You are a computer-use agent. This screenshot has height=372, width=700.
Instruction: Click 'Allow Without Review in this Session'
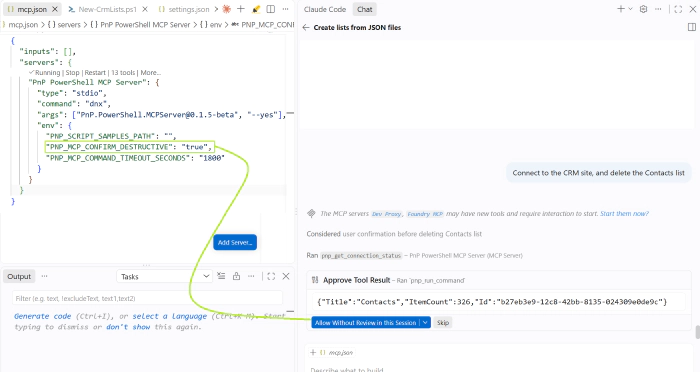pos(365,322)
